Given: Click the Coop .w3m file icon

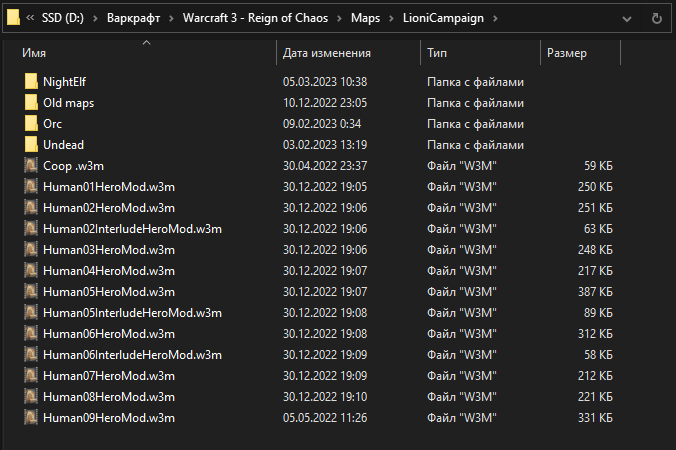Looking at the screenshot, I should 31,166.
